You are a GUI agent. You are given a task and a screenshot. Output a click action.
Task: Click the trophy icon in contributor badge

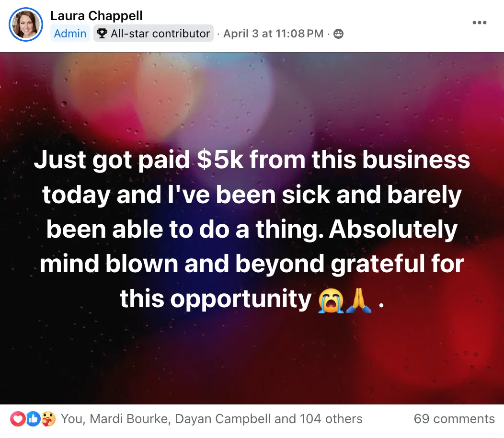click(102, 34)
